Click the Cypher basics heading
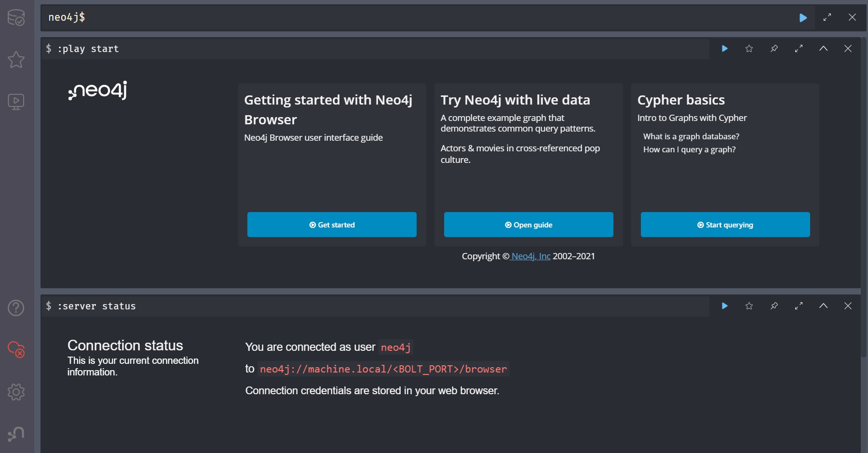The image size is (868, 453). tap(681, 100)
